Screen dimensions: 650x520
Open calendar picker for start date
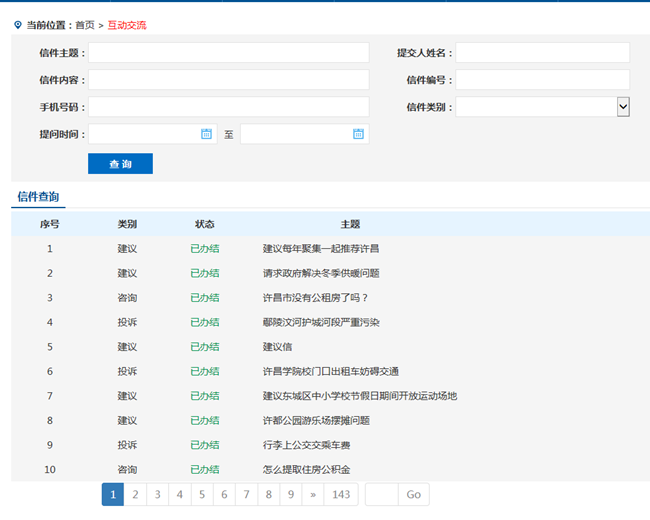point(207,134)
